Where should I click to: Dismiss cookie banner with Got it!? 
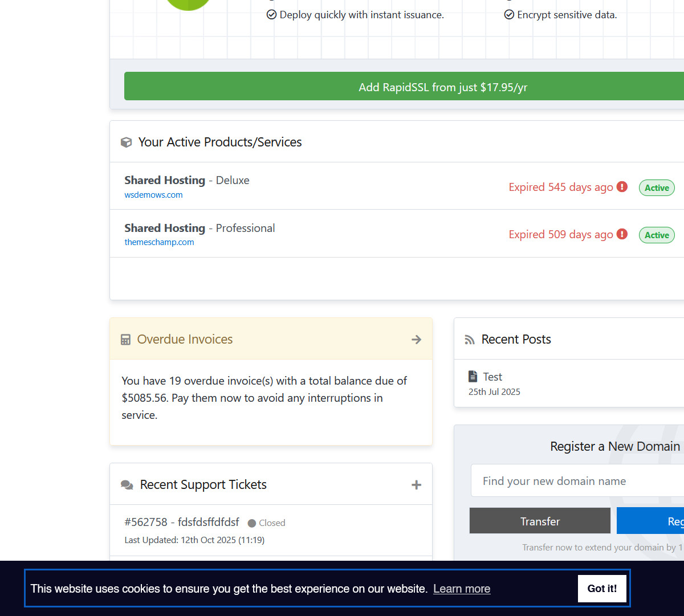pos(601,589)
